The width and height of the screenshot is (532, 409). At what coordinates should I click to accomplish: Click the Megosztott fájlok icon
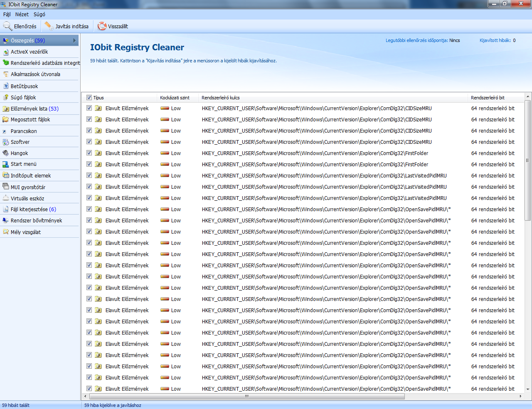point(6,119)
